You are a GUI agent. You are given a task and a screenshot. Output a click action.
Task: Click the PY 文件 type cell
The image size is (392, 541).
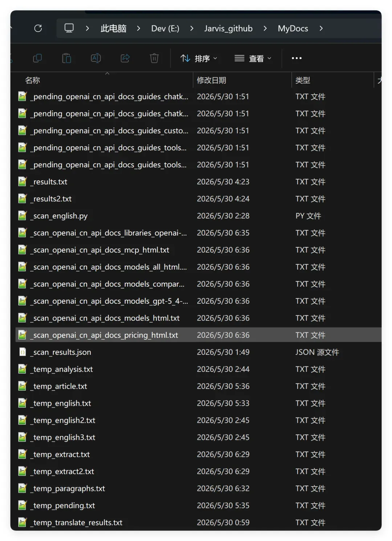point(308,216)
